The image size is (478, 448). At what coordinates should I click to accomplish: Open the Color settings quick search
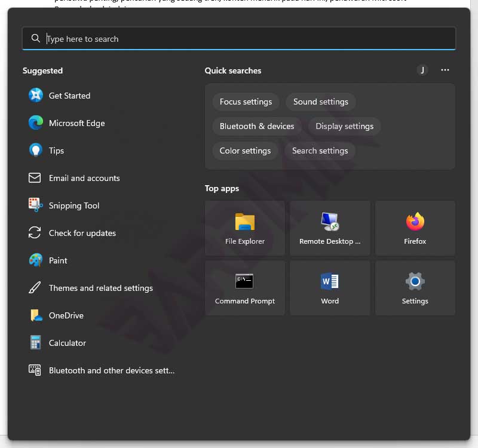click(x=245, y=151)
